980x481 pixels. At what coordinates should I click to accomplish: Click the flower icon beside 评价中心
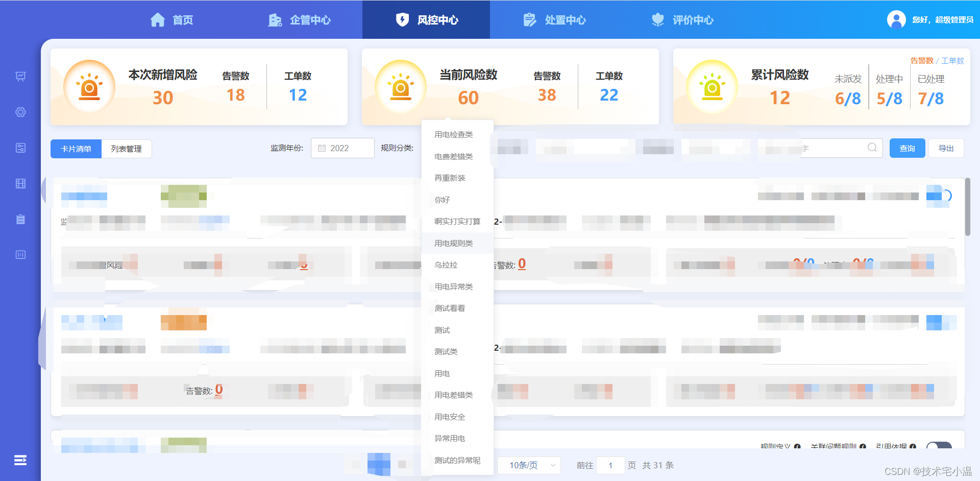tap(658, 20)
